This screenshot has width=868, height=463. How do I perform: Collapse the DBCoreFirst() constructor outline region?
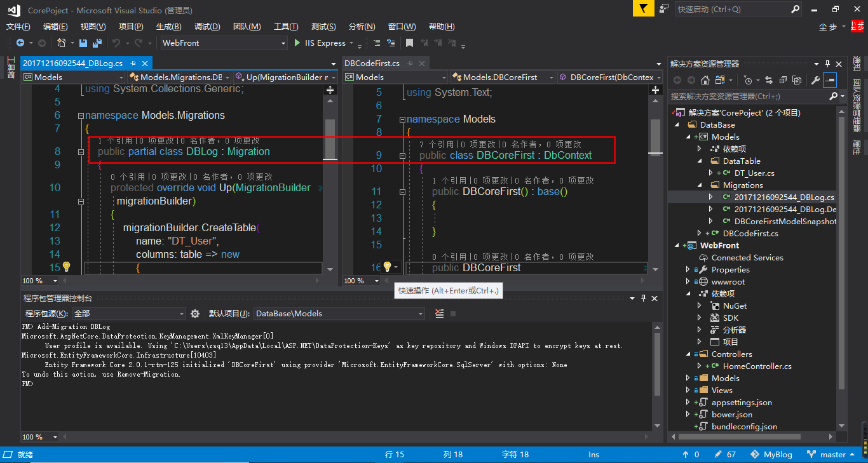point(402,192)
